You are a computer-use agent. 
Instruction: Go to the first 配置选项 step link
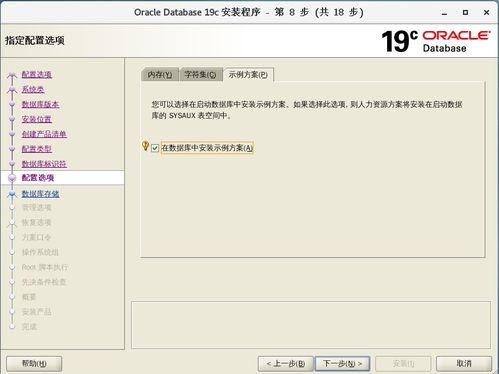pyautogui.click(x=37, y=74)
